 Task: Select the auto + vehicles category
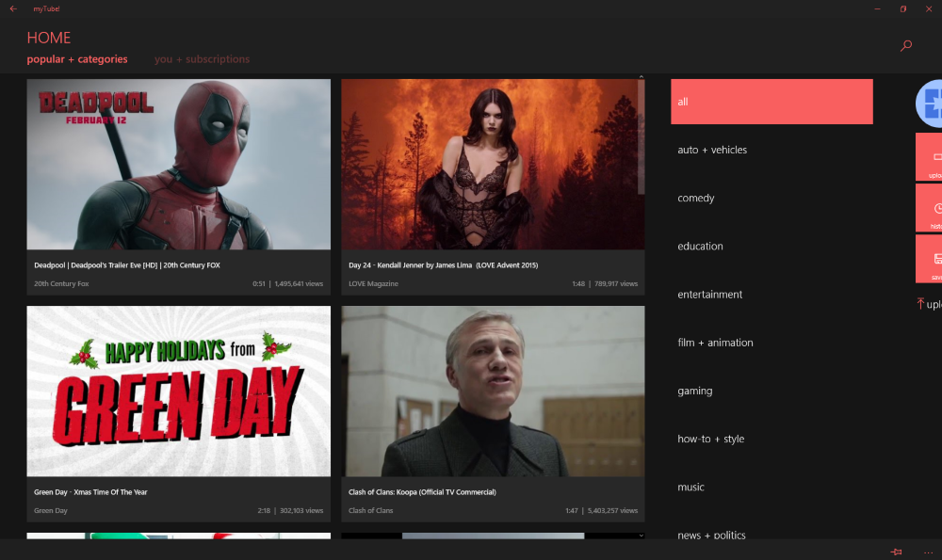[771, 150]
